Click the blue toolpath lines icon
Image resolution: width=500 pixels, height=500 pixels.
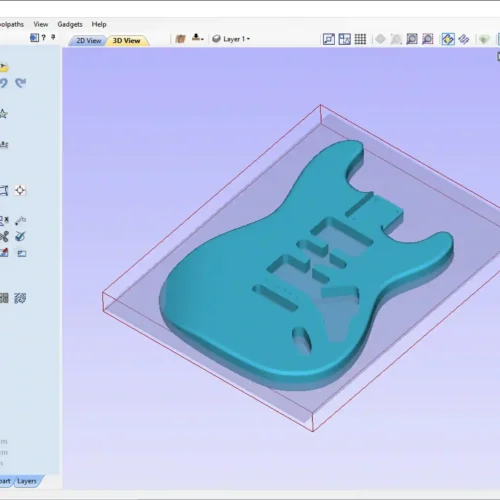click(464, 39)
